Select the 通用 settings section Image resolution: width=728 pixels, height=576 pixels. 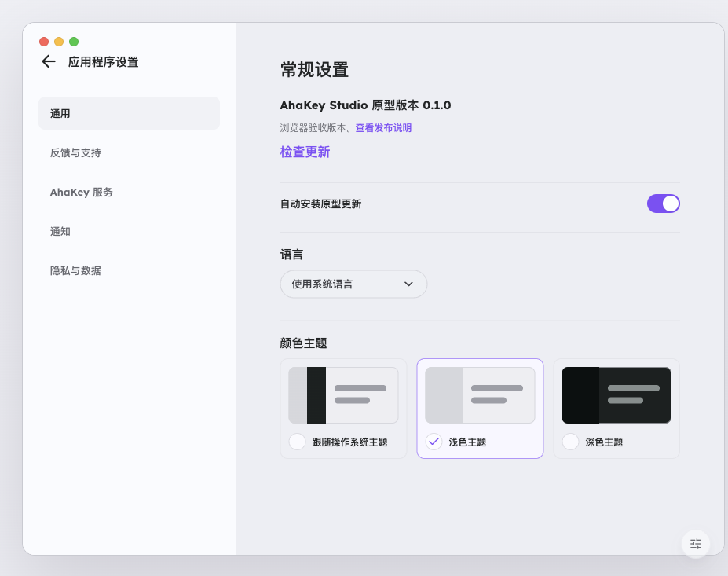pyautogui.click(x=129, y=113)
